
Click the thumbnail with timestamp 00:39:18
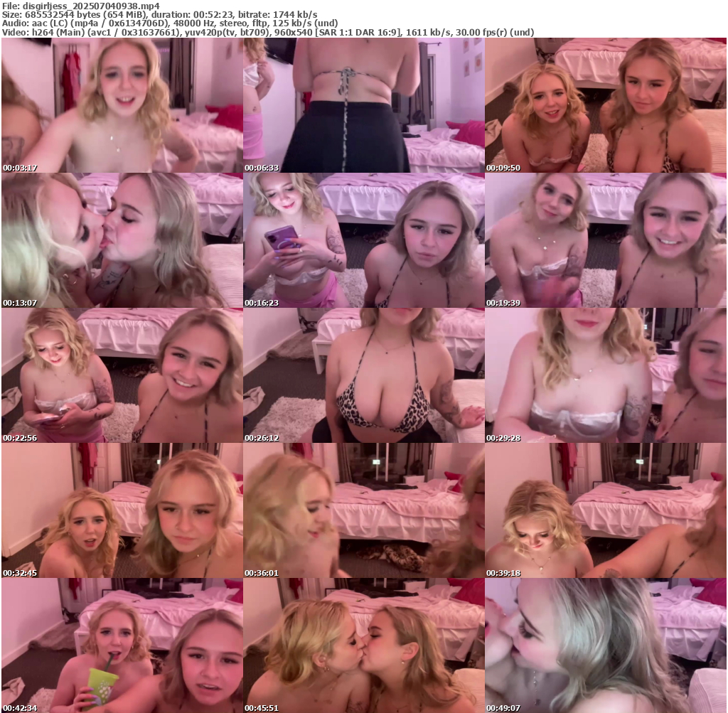(606, 510)
